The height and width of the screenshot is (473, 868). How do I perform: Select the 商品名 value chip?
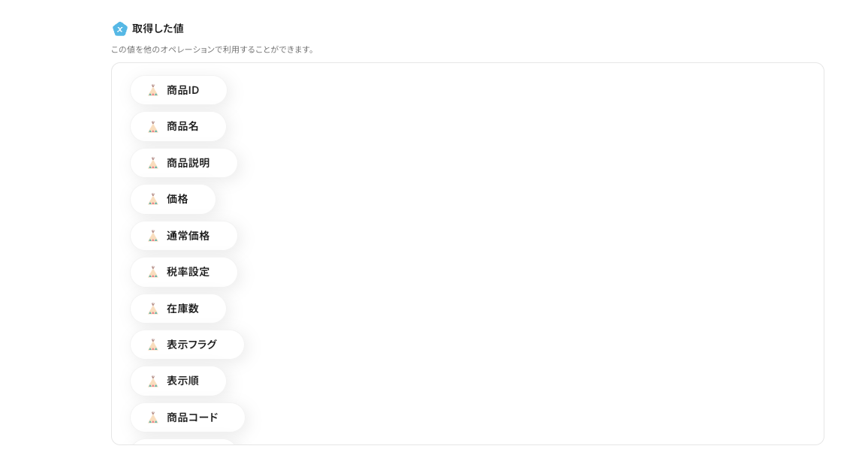pos(182,127)
